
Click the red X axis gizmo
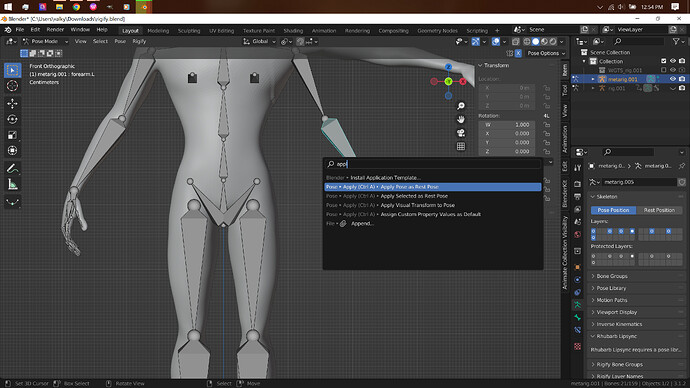click(x=462, y=81)
